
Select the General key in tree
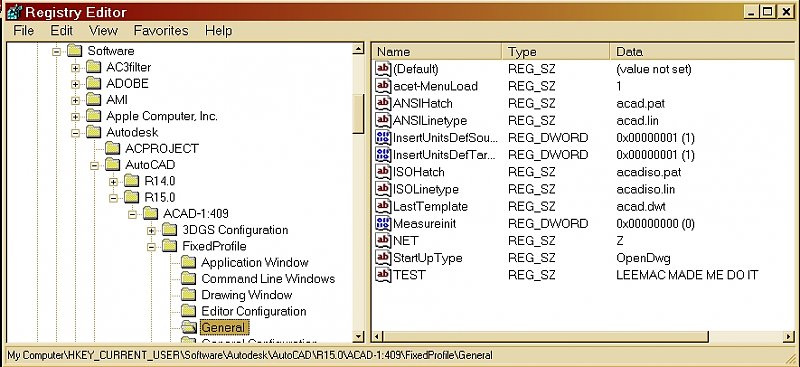point(223,327)
